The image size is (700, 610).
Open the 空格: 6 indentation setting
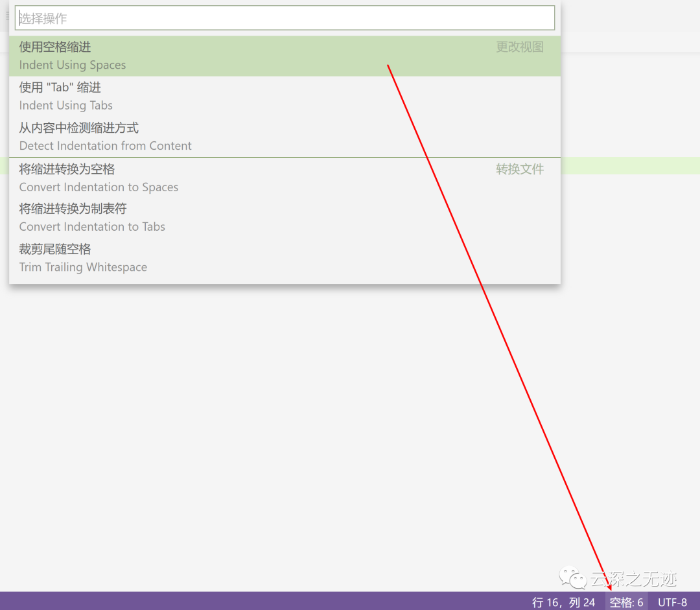(x=626, y=602)
